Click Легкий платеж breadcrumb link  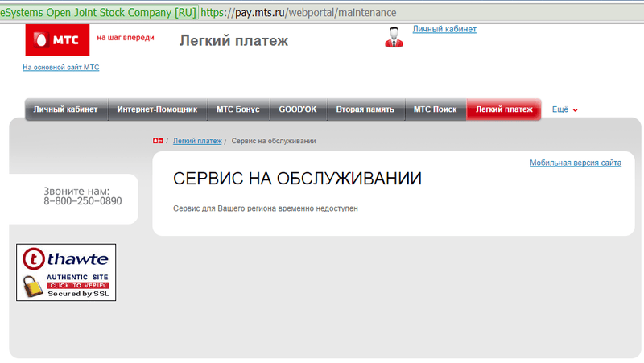(197, 141)
